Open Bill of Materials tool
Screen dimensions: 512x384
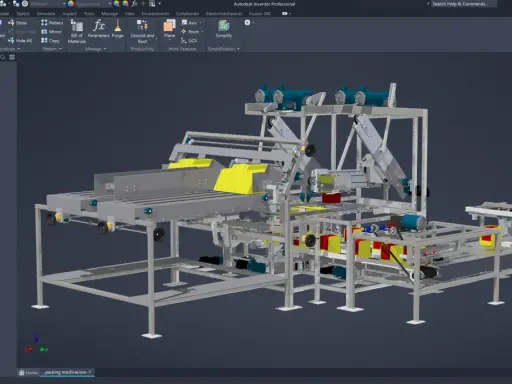click(x=77, y=31)
